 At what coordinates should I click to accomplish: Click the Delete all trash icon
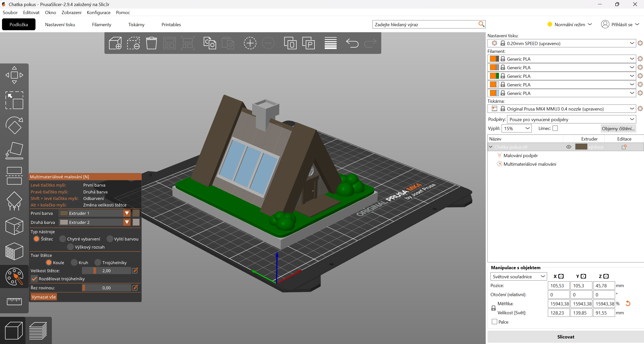[151, 43]
